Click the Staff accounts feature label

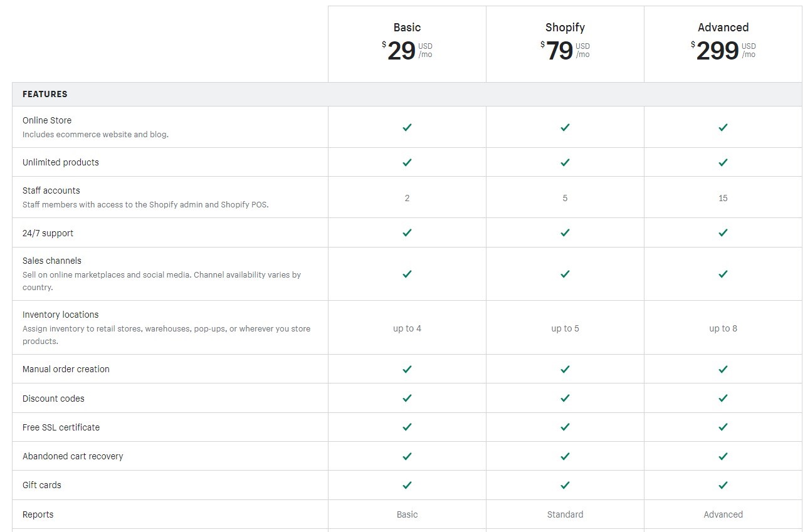(x=51, y=190)
